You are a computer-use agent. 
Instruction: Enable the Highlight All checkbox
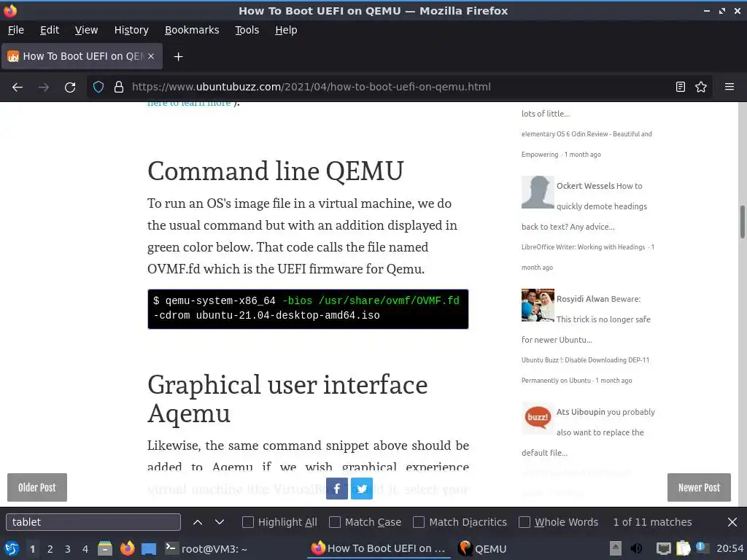(248, 522)
